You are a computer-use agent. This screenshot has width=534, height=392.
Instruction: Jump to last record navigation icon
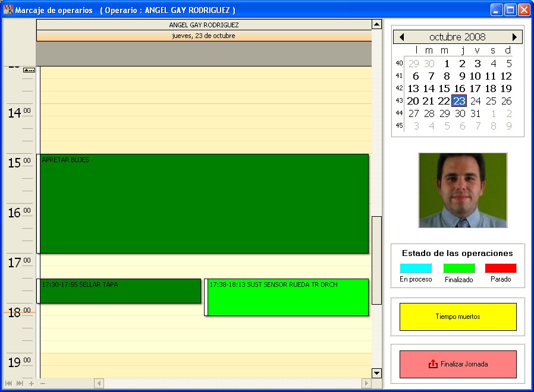20,384
